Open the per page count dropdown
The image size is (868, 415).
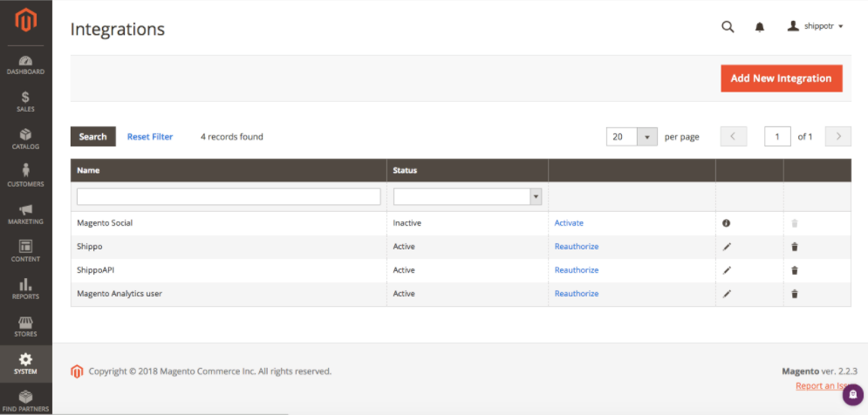632,137
